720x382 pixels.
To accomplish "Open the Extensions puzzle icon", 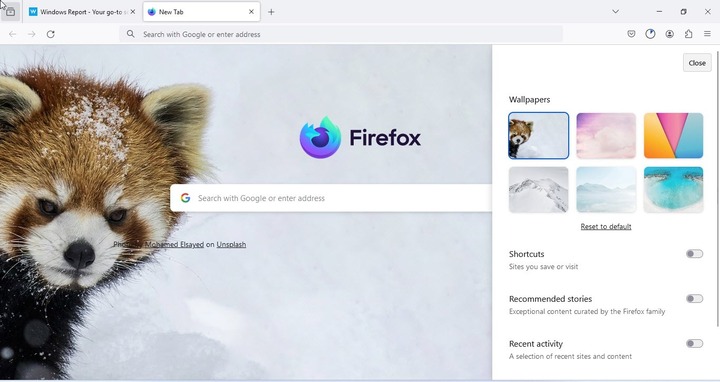I will (x=688, y=34).
